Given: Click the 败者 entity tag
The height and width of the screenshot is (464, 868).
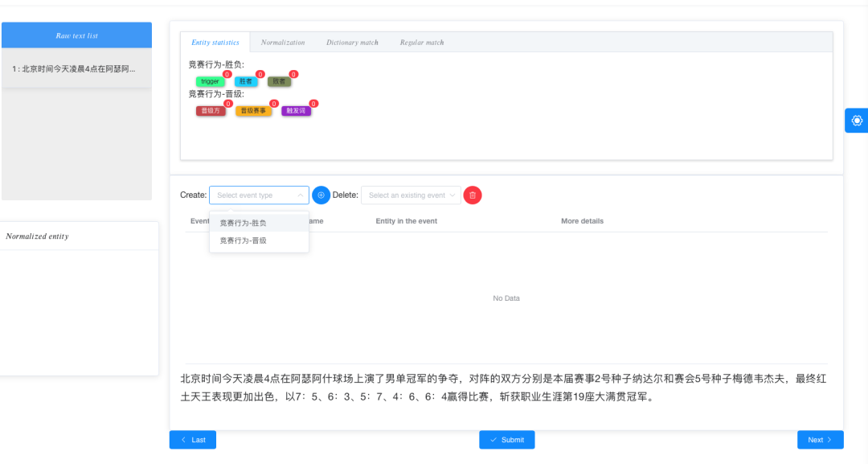Looking at the screenshot, I should (x=281, y=81).
